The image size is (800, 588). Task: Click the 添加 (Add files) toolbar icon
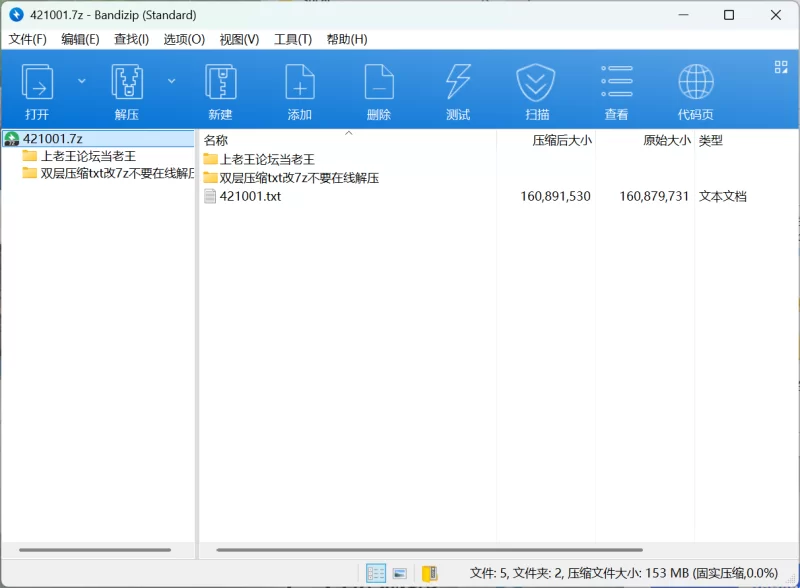300,90
